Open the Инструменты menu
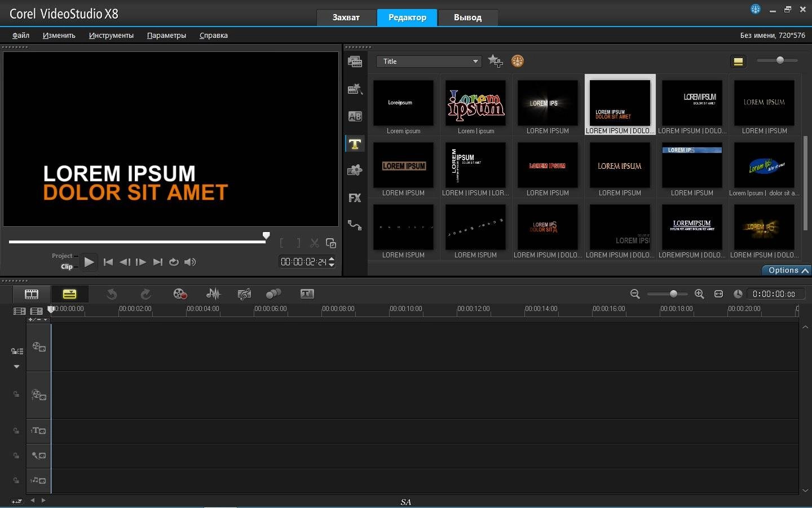This screenshot has height=508, width=812. [111, 35]
